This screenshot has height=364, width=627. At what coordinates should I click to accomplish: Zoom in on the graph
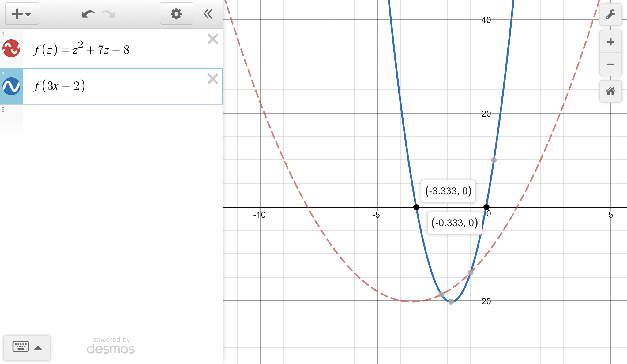[610, 42]
